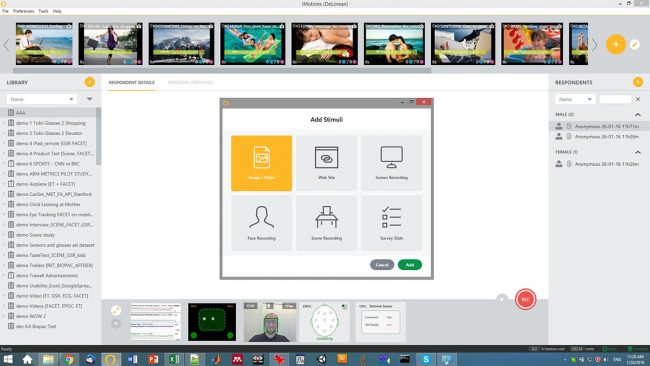Open the couple at beach stimulus thumbnail
Image resolution: width=650 pixels, height=366 pixels.
coord(394,44)
